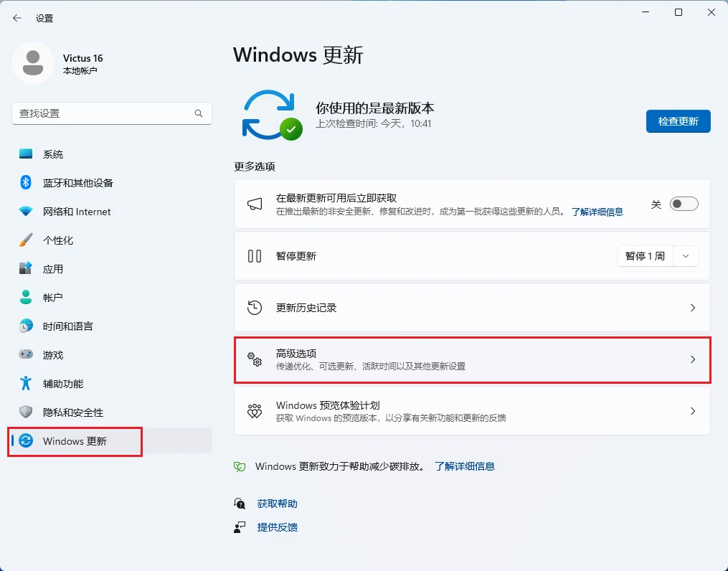Open 了解详细信息 link about carbon emissions

[x=464, y=466]
